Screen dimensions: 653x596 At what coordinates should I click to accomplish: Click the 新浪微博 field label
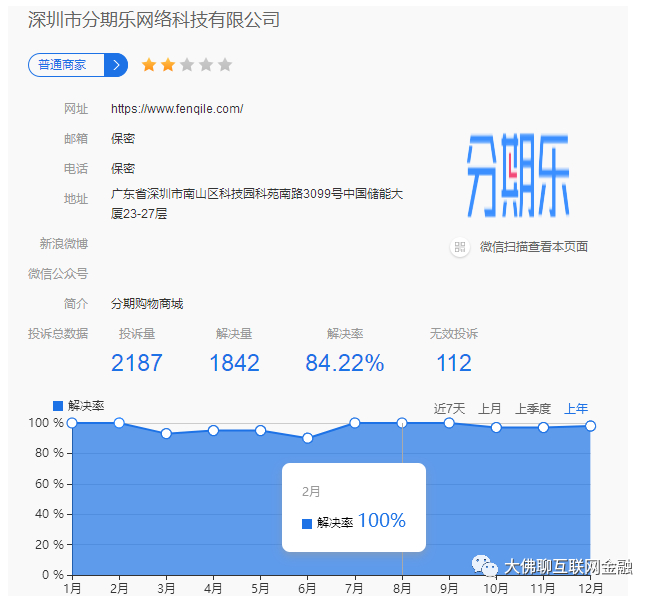coord(64,243)
